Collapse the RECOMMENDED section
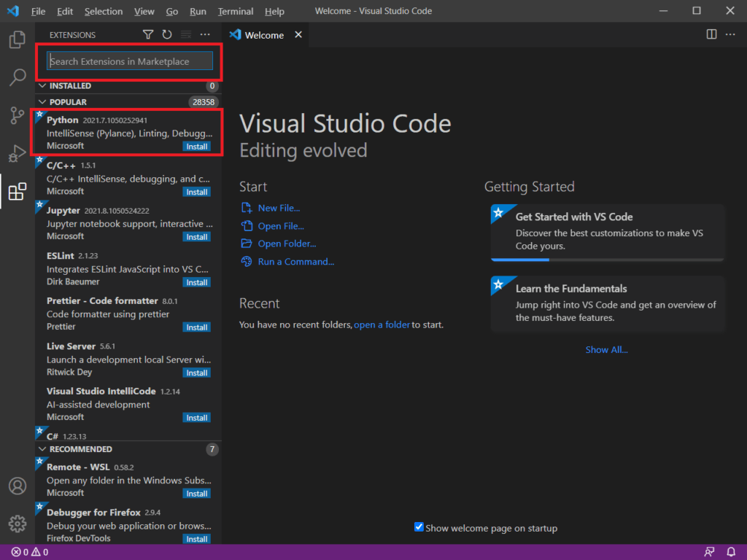The image size is (747, 560). pyautogui.click(x=42, y=449)
